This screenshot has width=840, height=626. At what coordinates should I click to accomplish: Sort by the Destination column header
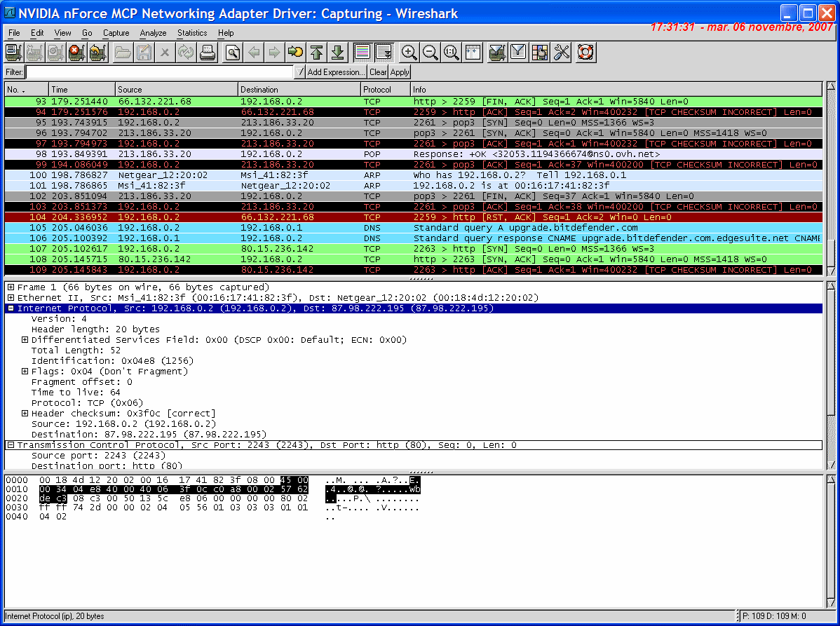pyautogui.click(x=299, y=90)
